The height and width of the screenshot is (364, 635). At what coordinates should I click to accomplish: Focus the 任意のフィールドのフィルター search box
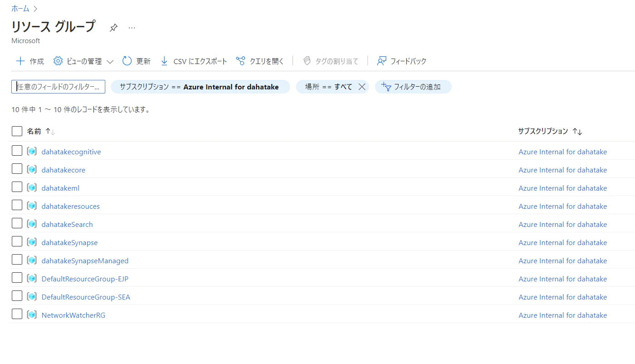58,87
